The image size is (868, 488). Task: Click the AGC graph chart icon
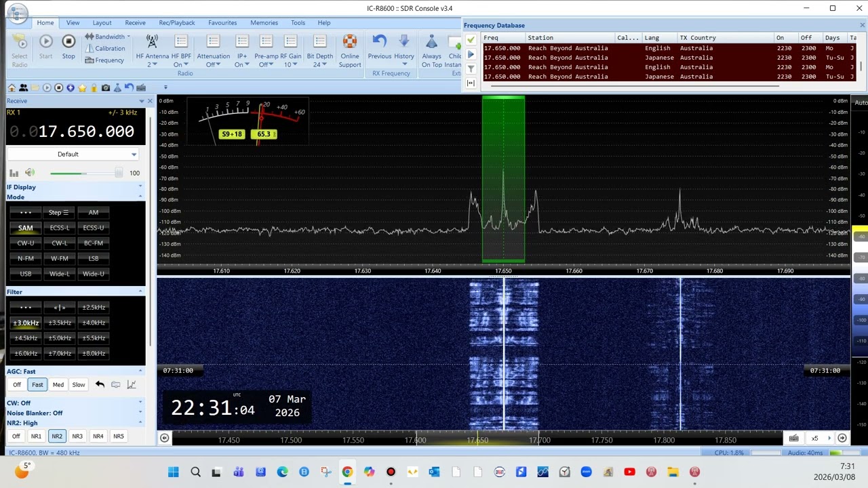click(132, 384)
